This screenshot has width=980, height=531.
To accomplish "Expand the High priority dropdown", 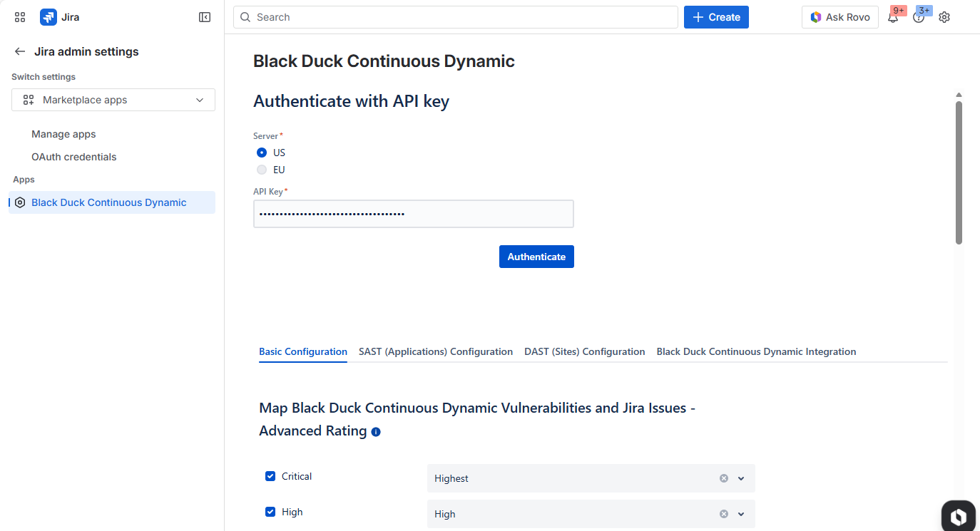I will click(x=741, y=514).
